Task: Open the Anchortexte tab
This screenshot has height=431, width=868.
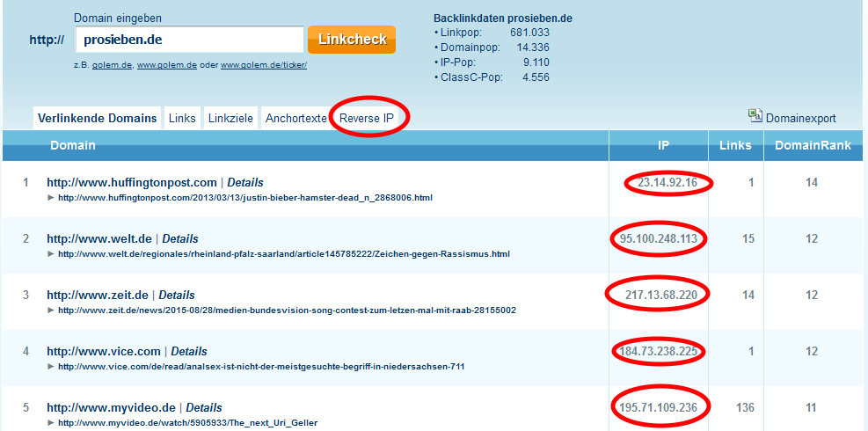Action: click(295, 118)
